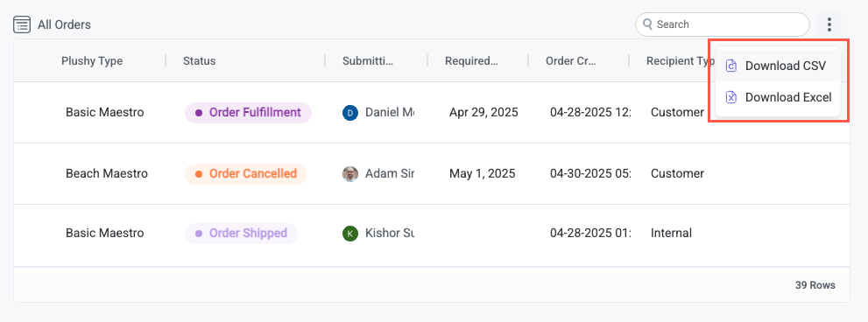868x322 pixels.
Task: Click into the Search field
Action: [x=723, y=24]
